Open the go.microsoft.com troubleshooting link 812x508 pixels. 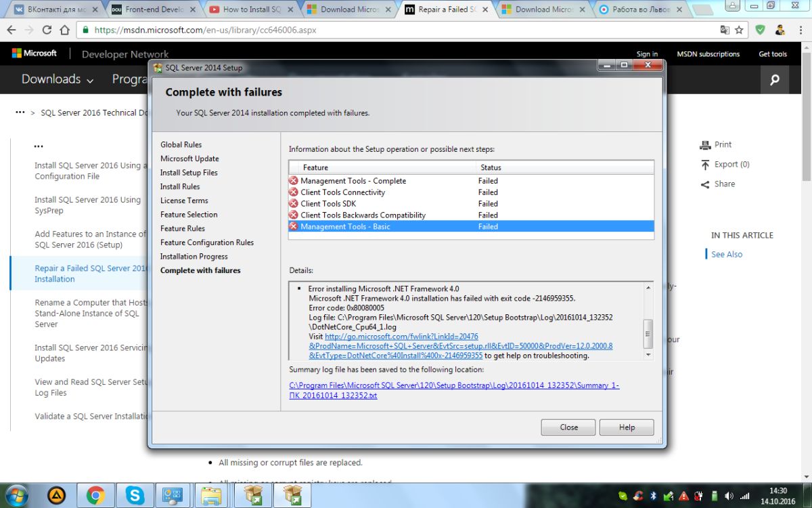tap(460, 345)
